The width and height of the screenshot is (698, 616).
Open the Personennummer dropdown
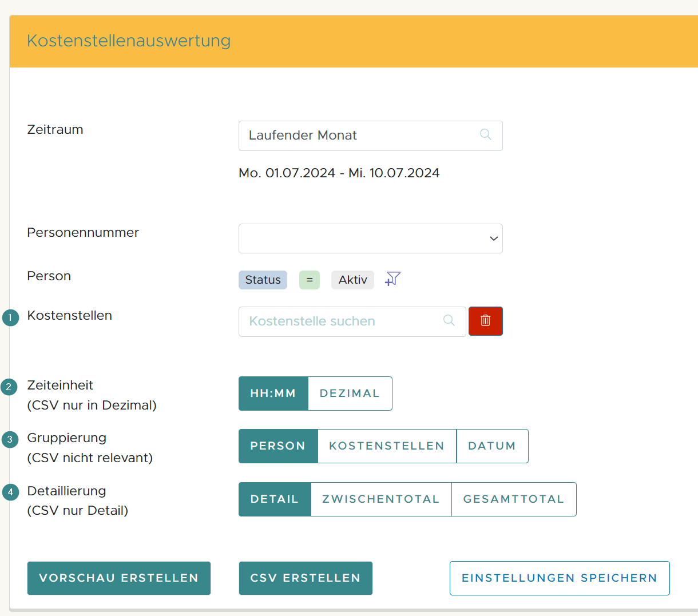click(x=493, y=238)
